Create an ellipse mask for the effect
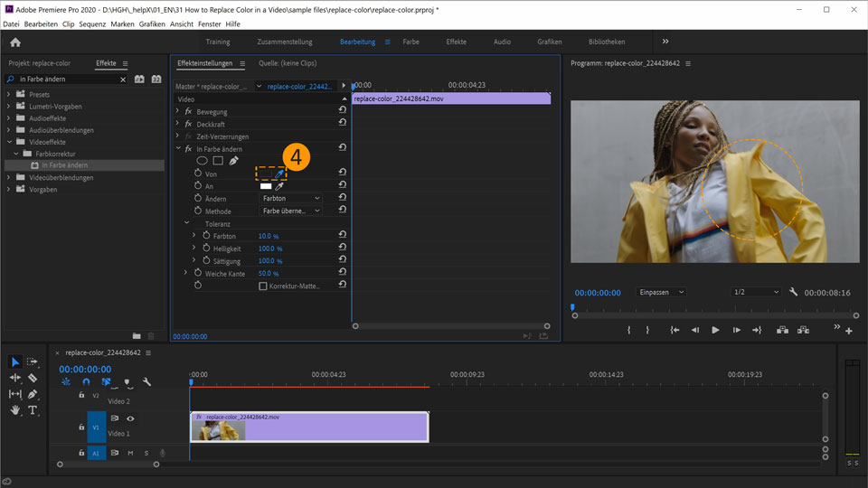Image resolution: width=868 pixels, height=488 pixels. [202, 161]
